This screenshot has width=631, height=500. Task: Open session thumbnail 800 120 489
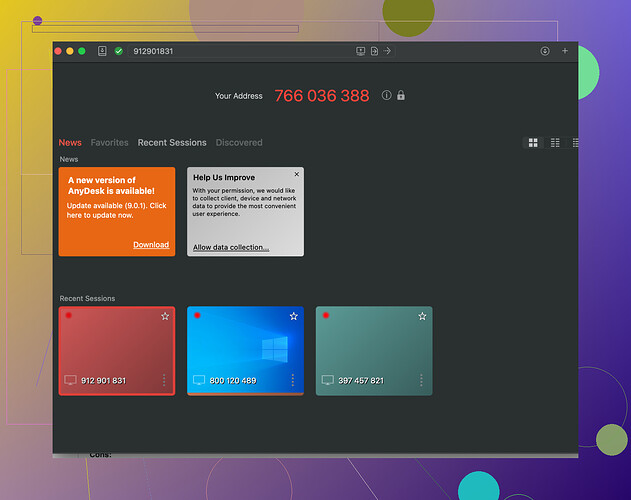click(x=245, y=351)
